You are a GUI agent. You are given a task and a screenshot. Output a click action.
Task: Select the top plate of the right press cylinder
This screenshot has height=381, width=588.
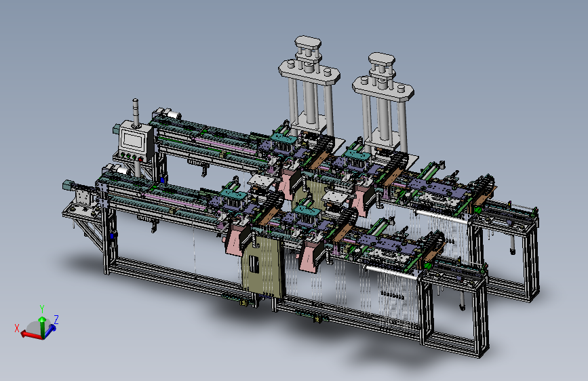[381, 58]
